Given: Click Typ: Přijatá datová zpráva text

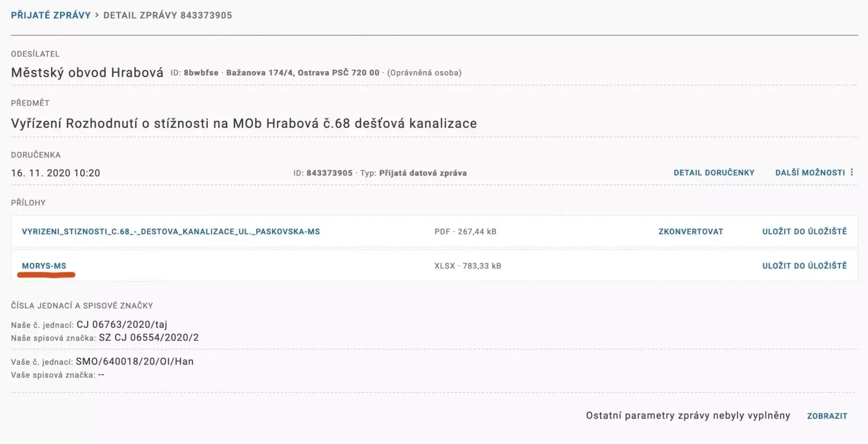Looking at the screenshot, I should point(413,173).
